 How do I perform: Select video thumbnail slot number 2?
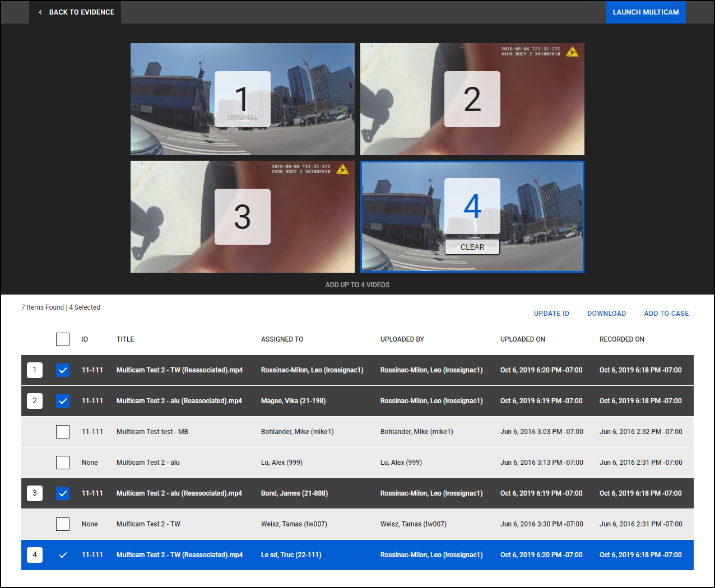[x=472, y=99]
